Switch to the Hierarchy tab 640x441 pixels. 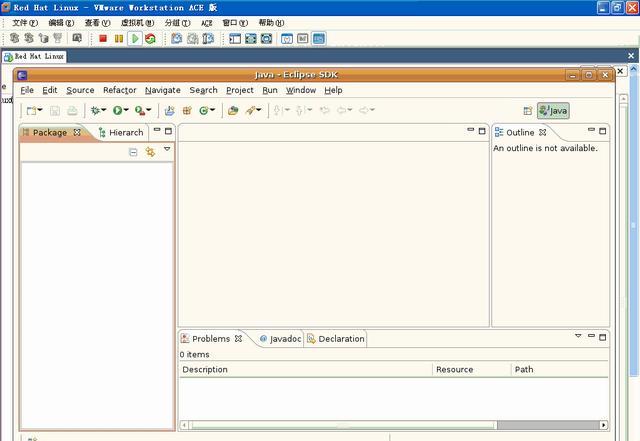121,133
